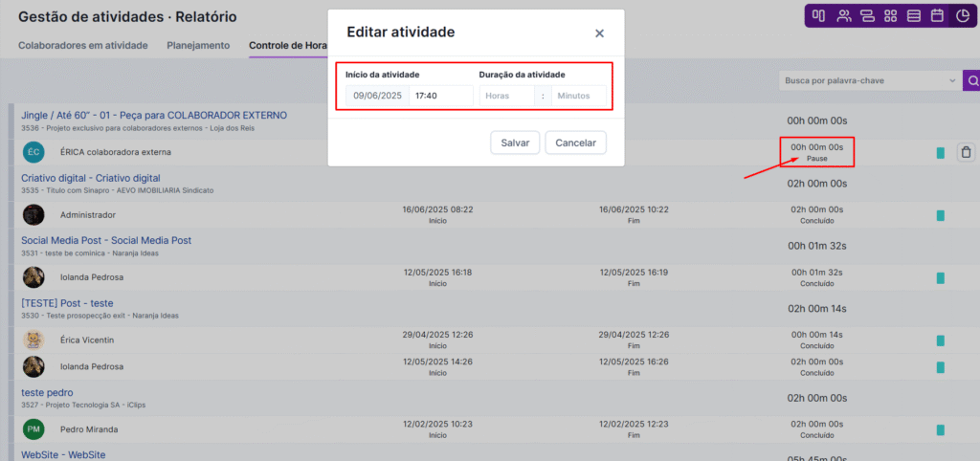Viewport: 980px width, 461px height.
Task: Click the Horas duration input
Action: pyautogui.click(x=507, y=97)
